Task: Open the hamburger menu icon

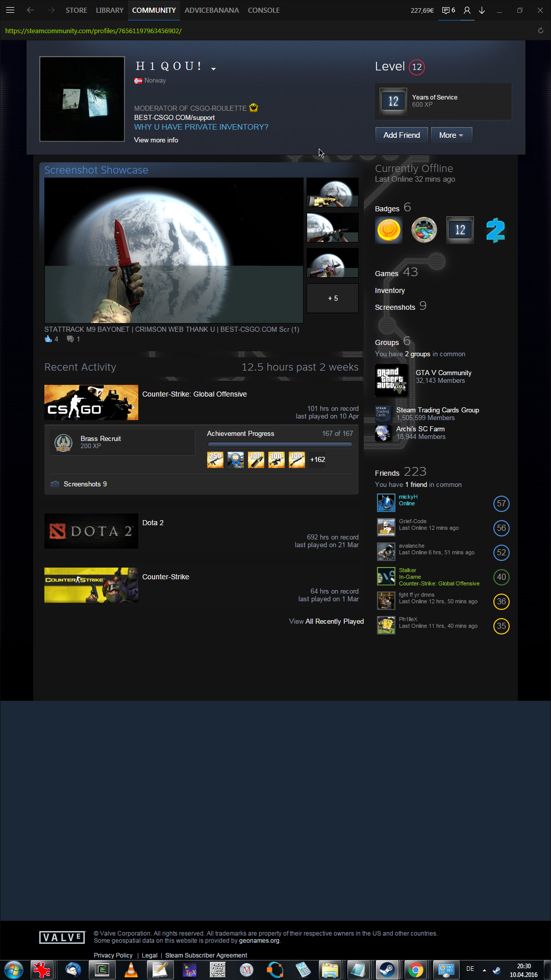Action: (x=10, y=10)
